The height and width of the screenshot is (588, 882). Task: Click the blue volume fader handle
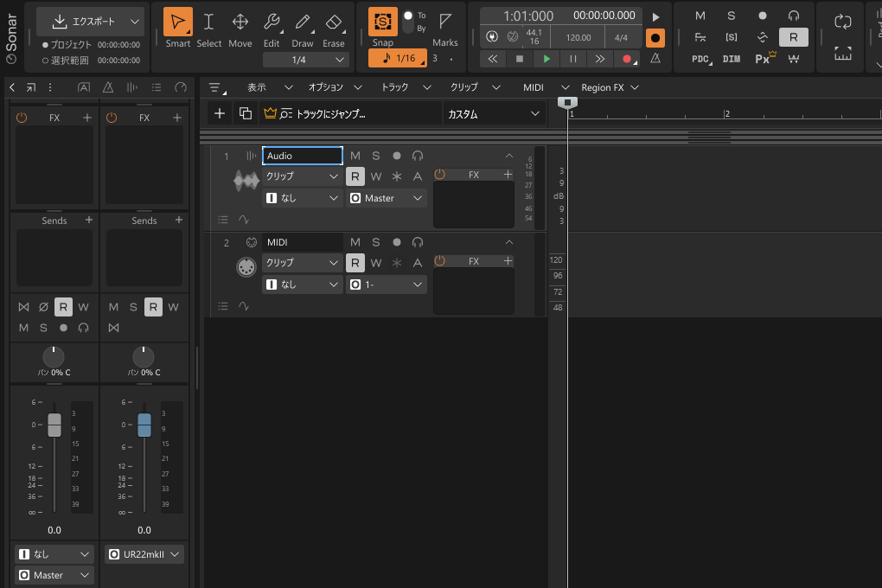(x=144, y=425)
